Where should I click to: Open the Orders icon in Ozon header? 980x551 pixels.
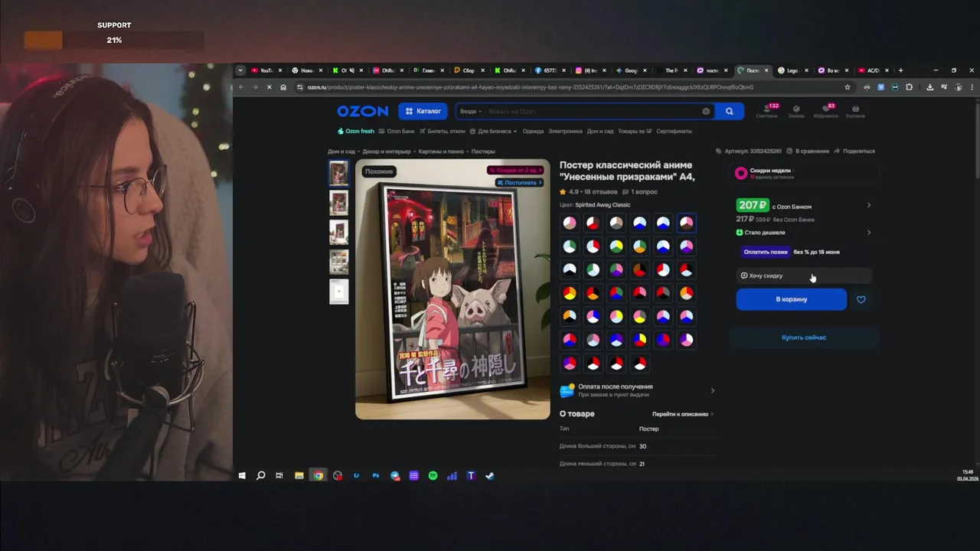[x=796, y=111]
